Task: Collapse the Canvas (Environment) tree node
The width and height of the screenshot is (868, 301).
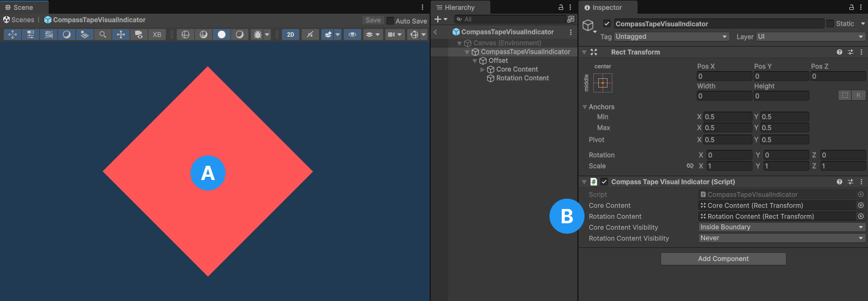Action: [460, 43]
